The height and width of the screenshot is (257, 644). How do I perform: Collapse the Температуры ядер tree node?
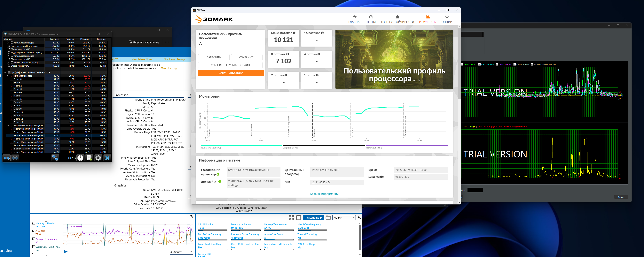pyautogui.click(x=8, y=76)
